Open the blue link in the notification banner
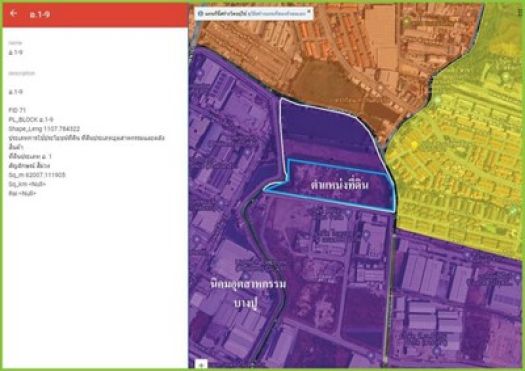This screenshot has width=525, height=371. click(x=279, y=14)
